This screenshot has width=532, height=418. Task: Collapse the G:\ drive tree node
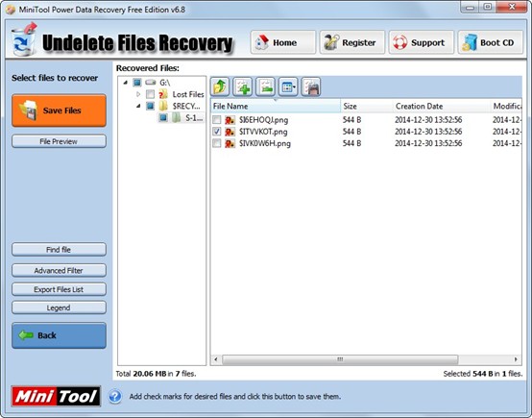[x=126, y=83]
